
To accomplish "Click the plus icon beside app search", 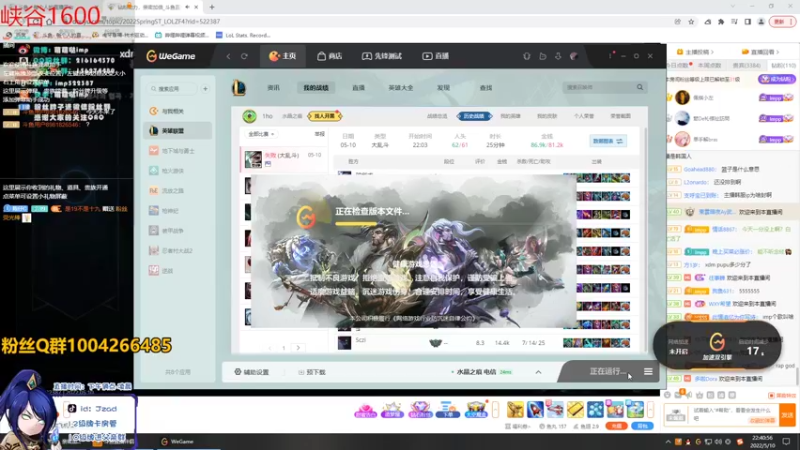I will pos(205,89).
